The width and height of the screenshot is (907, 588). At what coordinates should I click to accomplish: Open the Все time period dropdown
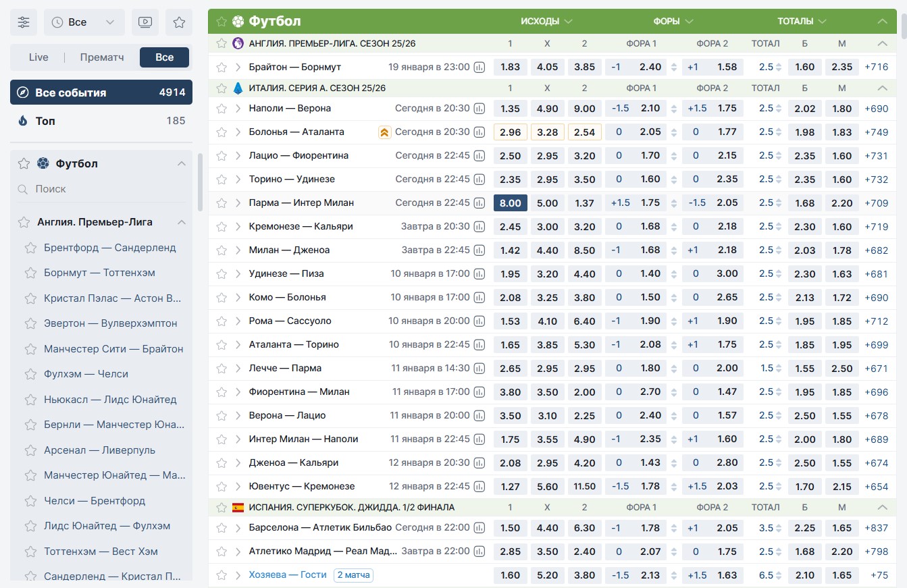point(84,22)
